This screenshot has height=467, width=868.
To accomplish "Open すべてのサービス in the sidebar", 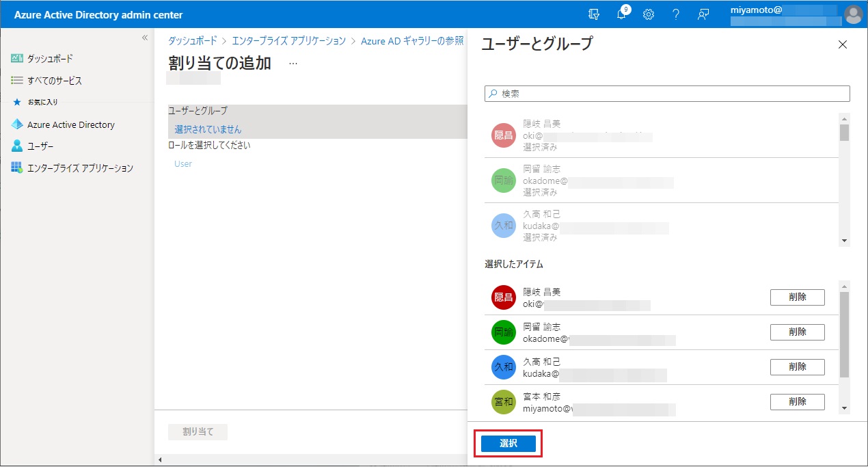I will (54, 81).
